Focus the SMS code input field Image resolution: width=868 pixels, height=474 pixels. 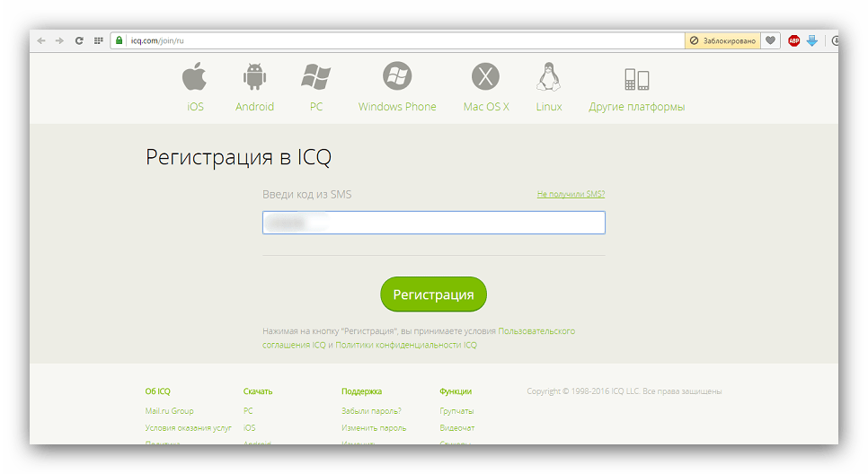[433, 223]
